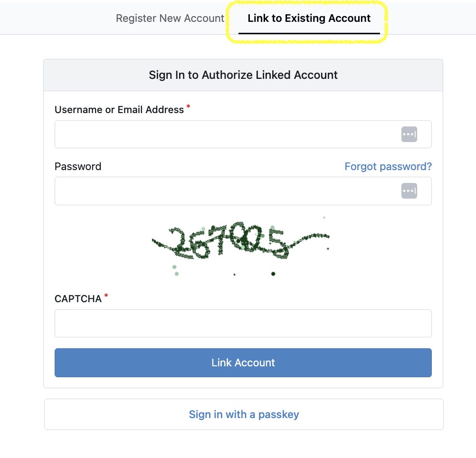The image size is (476, 458).
Task: Choose Sign in with a passkey
Action: (244, 414)
